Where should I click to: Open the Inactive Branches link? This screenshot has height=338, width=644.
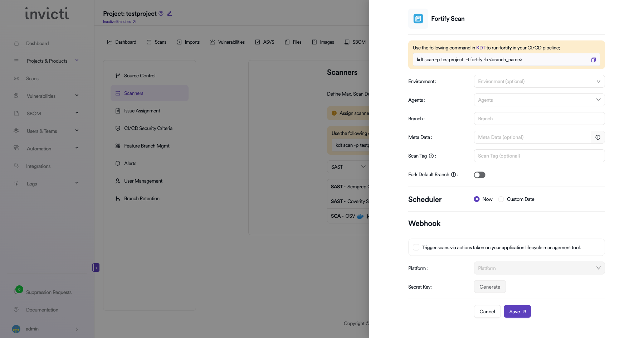119,21
